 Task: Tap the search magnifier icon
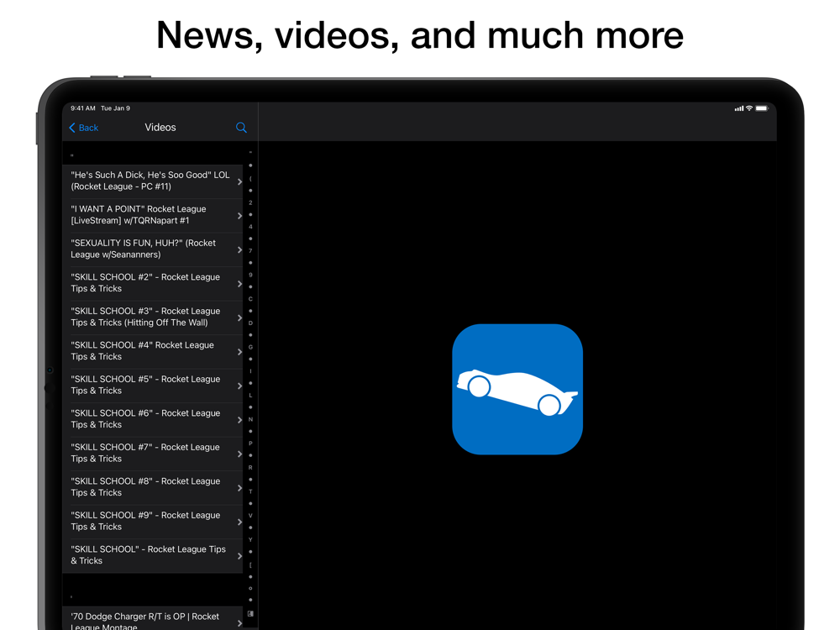241,128
